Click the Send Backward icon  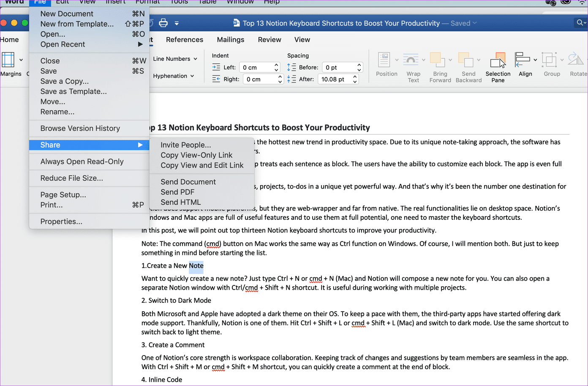pyautogui.click(x=466, y=60)
